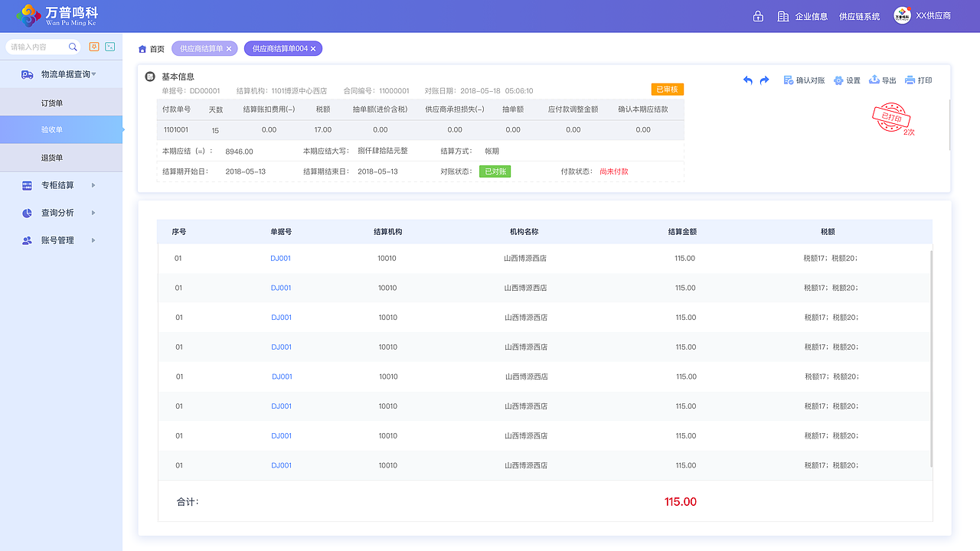Click the pie chart icon for 查询分析
This screenshot has width=980, height=551.
[27, 213]
